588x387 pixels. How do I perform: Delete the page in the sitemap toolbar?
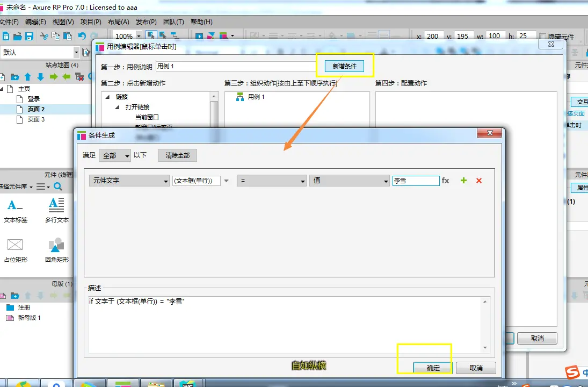click(x=79, y=77)
